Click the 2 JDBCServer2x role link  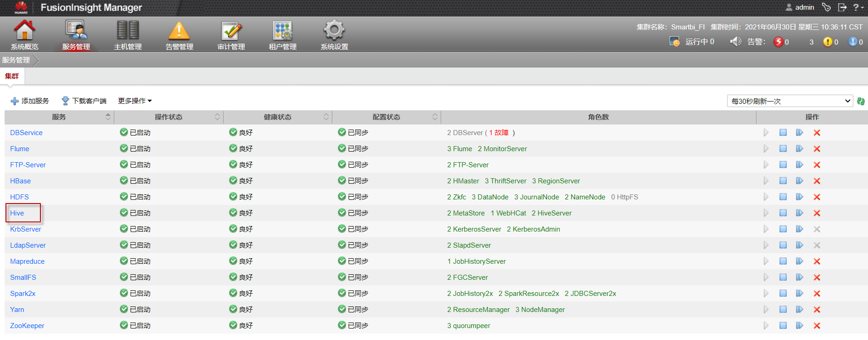pos(590,294)
